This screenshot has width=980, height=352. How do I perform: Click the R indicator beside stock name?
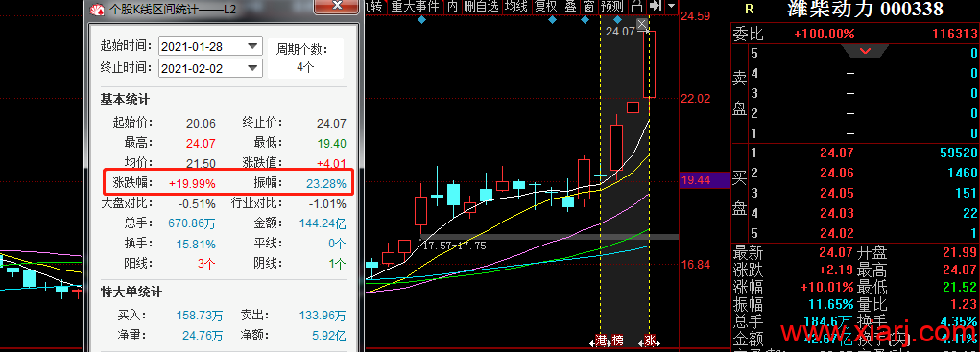pos(750,9)
